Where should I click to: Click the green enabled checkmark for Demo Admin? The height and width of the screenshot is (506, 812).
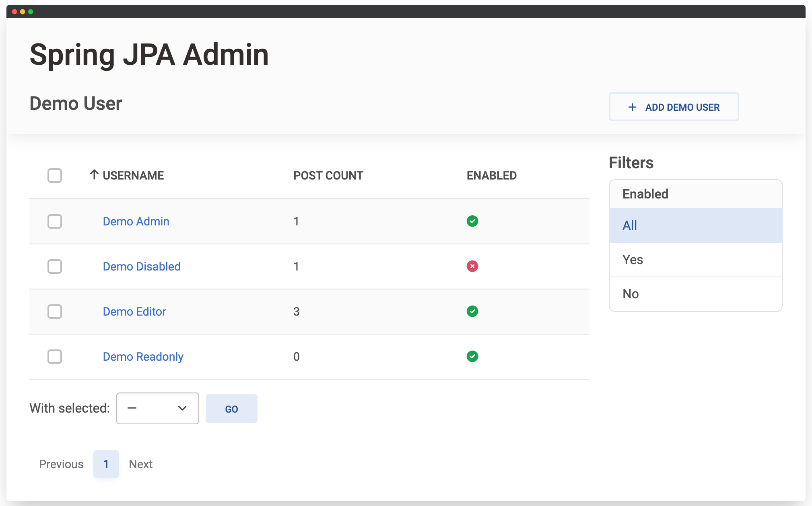pyautogui.click(x=472, y=221)
